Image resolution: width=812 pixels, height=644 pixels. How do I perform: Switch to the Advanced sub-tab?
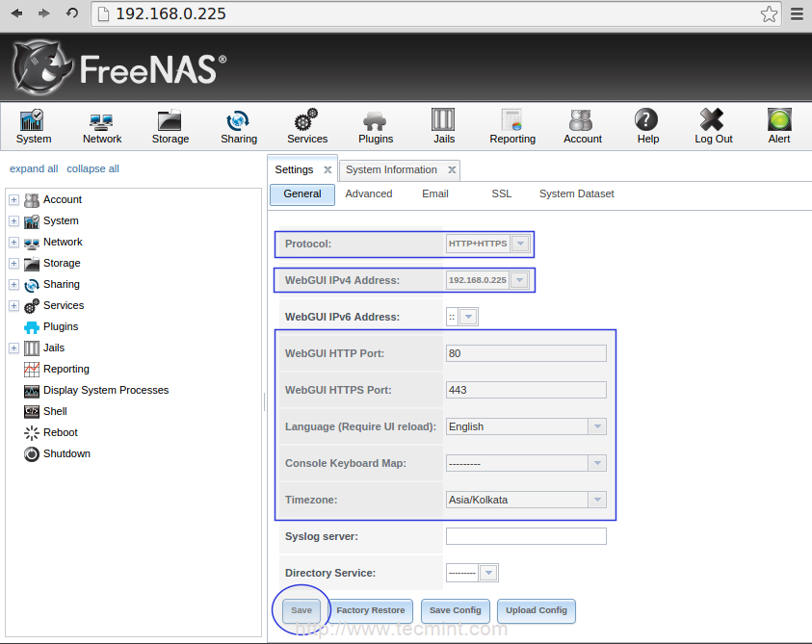click(369, 194)
